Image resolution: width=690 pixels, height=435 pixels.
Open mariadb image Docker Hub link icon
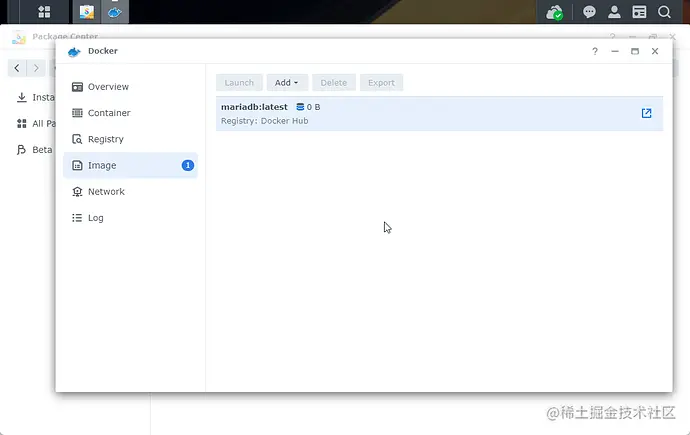[x=646, y=113]
